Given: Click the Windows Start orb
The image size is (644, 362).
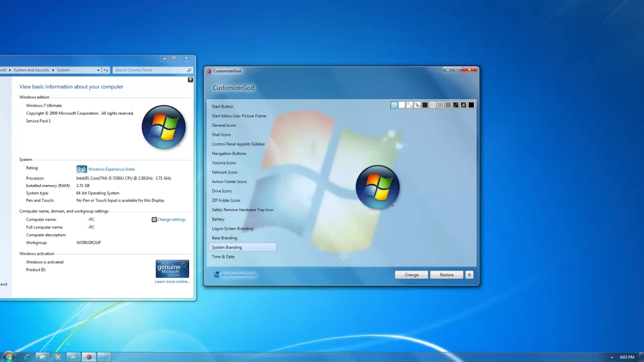Looking at the screenshot, I should click(9, 357).
